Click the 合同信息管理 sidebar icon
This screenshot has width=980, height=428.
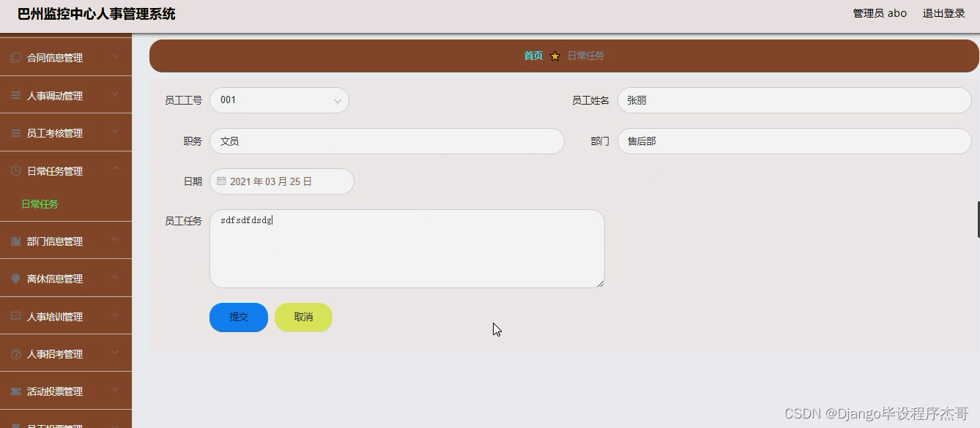pyautogui.click(x=16, y=58)
